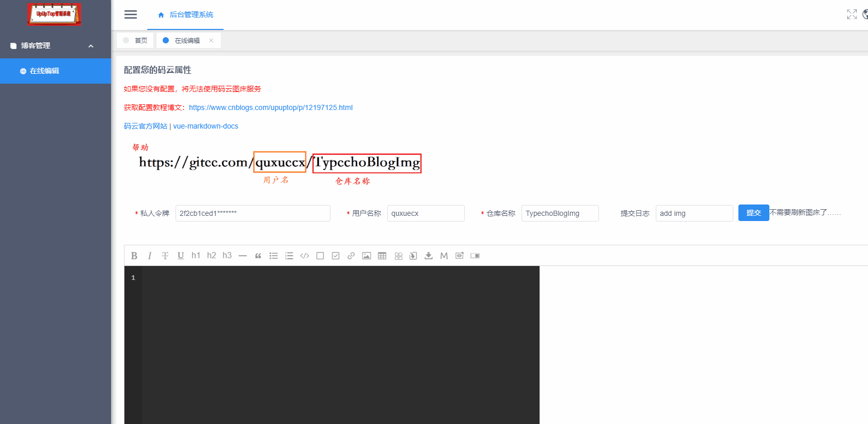Click into the dark markdown editor area
The height and width of the screenshot is (424, 868).
[x=341, y=345]
